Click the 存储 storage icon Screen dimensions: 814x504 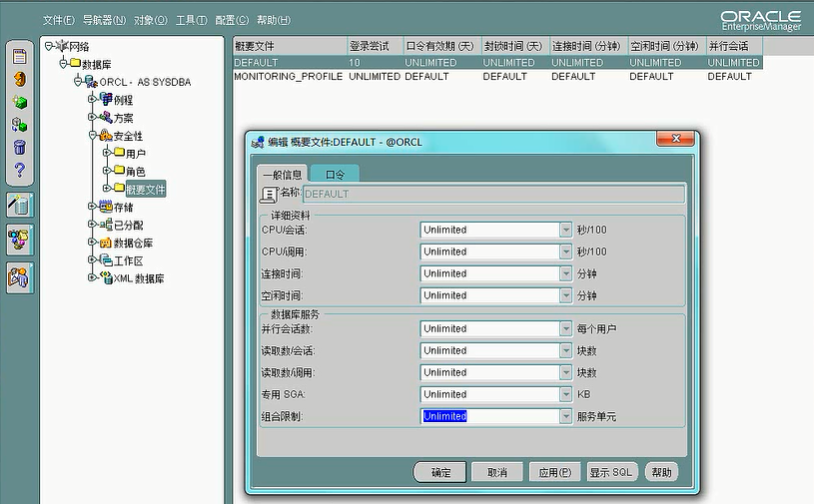click(x=106, y=207)
